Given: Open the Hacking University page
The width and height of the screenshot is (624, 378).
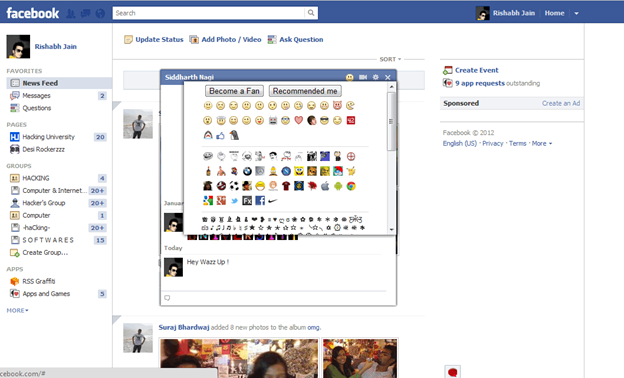Looking at the screenshot, I should click(x=49, y=137).
